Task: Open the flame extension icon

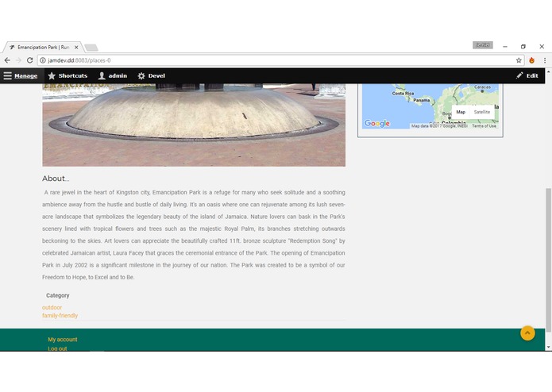Action: tap(531, 60)
